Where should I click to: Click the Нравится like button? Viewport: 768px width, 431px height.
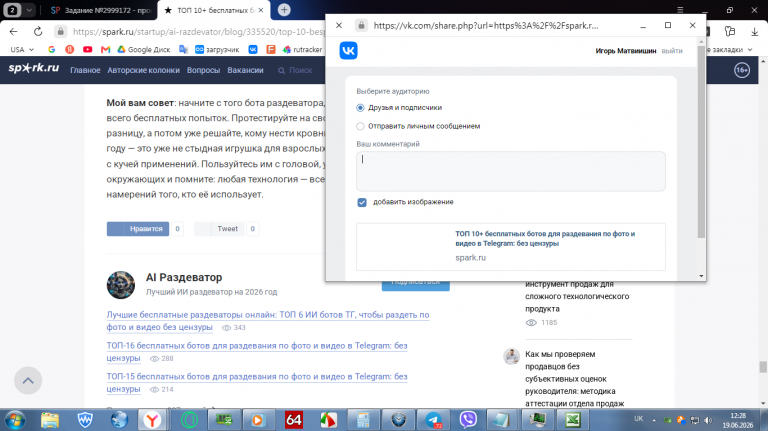[x=138, y=229]
